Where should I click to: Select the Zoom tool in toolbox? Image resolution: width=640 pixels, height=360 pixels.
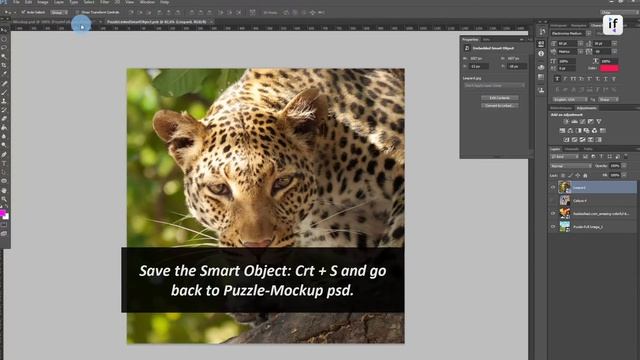click(x=4, y=199)
